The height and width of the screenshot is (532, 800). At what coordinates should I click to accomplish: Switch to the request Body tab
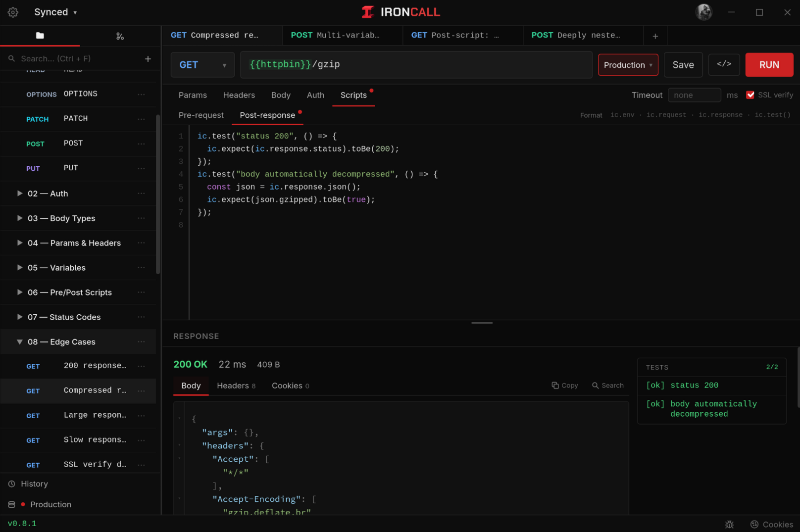point(281,95)
